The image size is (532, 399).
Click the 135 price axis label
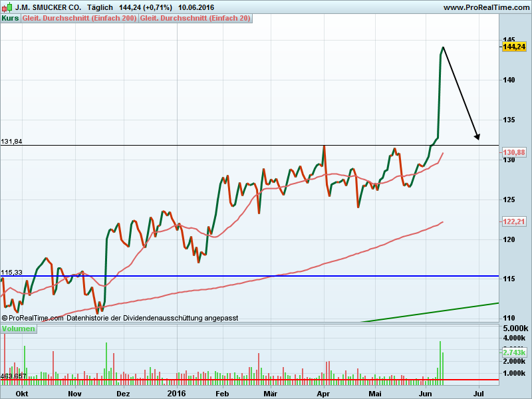pos(509,120)
